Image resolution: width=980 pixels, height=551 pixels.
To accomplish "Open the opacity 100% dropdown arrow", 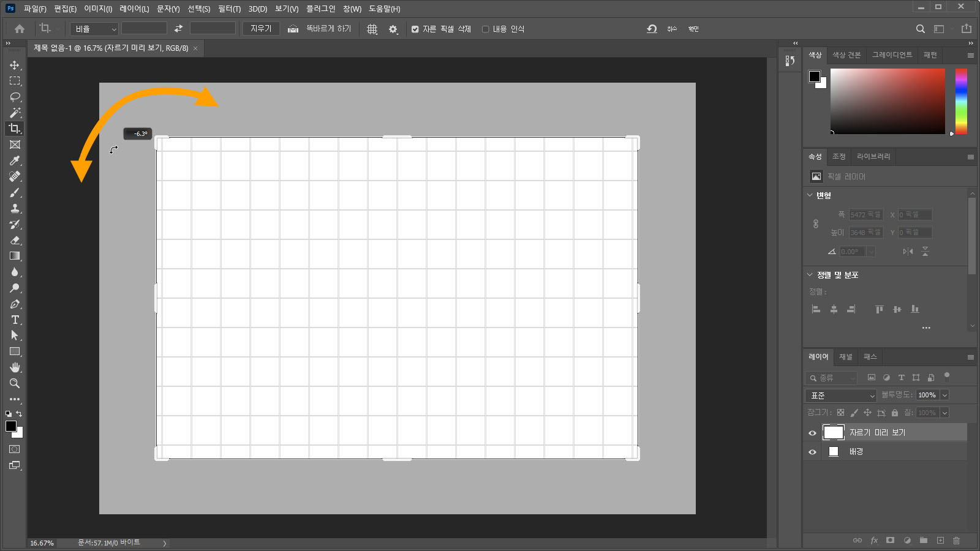I will coord(944,395).
